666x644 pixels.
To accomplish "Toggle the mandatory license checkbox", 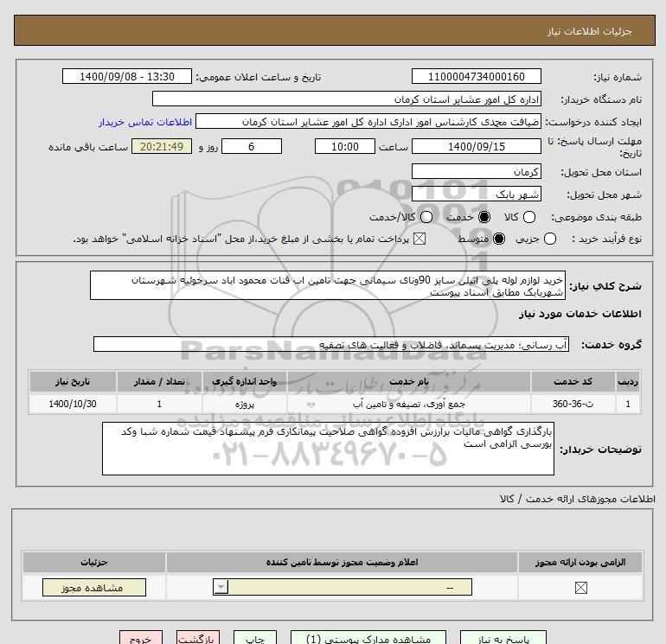I will coord(580,588).
